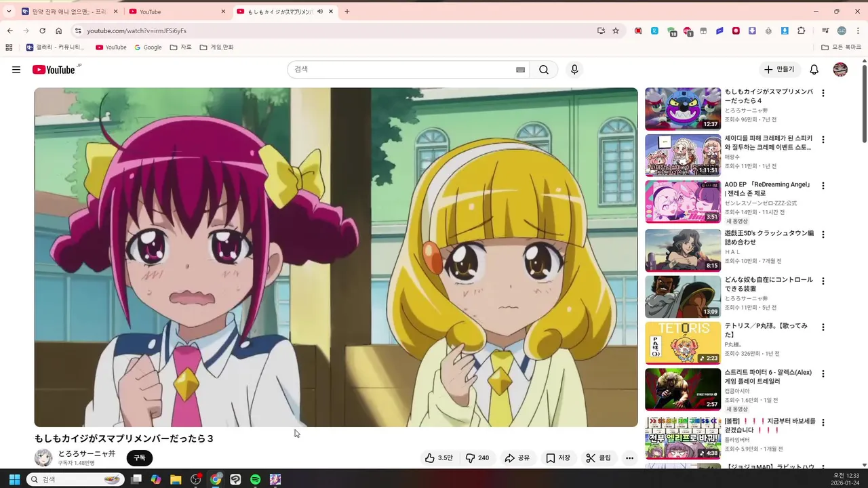Click the red record extension icon
The height and width of the screenshot is (488, 868).
(736, 30)
